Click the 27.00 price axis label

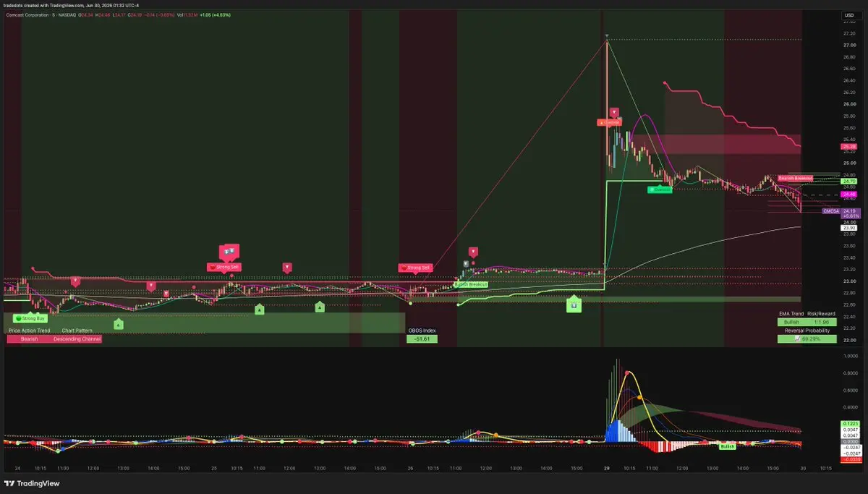849,45
